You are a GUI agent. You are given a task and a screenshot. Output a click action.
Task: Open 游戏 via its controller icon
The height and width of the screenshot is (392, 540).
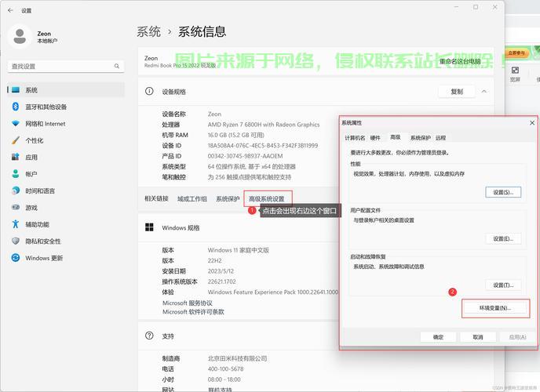pos(16,207)
